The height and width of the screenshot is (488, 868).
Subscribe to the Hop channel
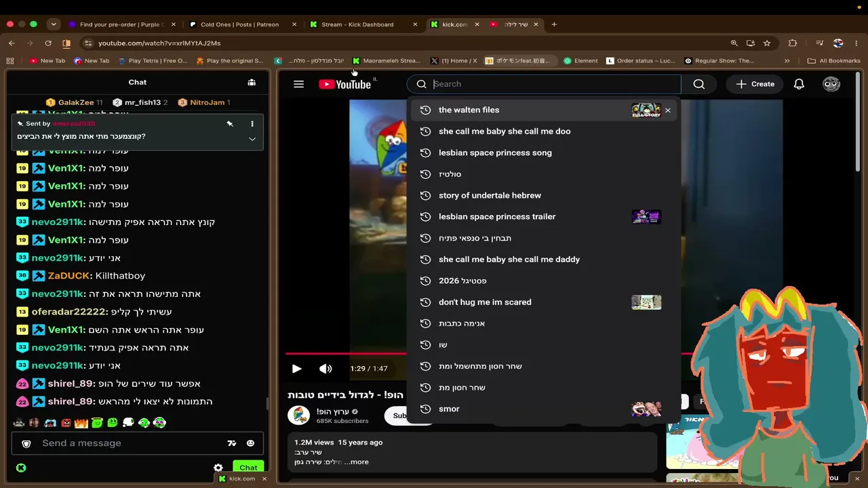(399, 415)
